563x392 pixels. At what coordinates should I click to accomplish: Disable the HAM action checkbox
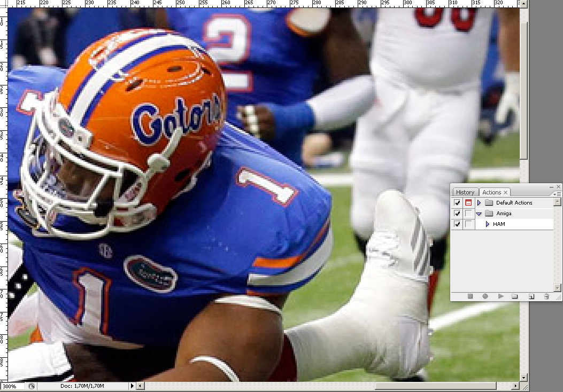(457, 224)
